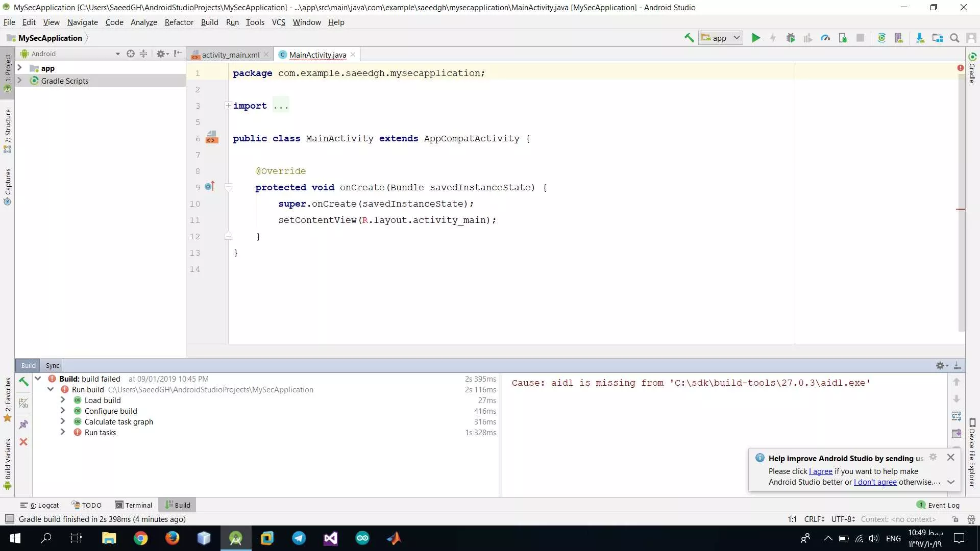Open the VCS menu
The height and width of the screenshot is (551, 980).
tap(279, 22)
